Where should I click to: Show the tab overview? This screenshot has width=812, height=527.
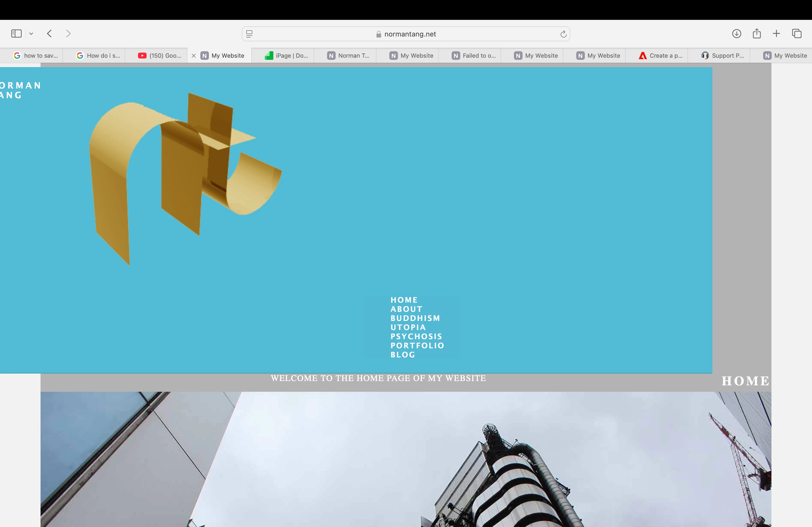tap(797, 33)
